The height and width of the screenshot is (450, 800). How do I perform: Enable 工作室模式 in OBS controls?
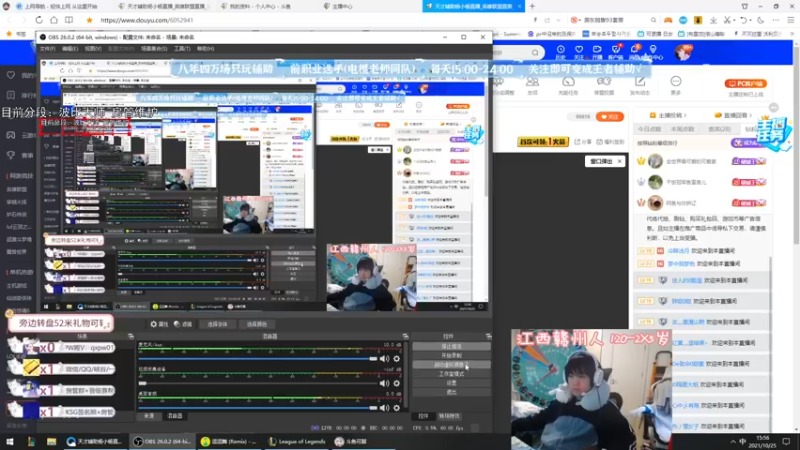click(x=451, y=374)
